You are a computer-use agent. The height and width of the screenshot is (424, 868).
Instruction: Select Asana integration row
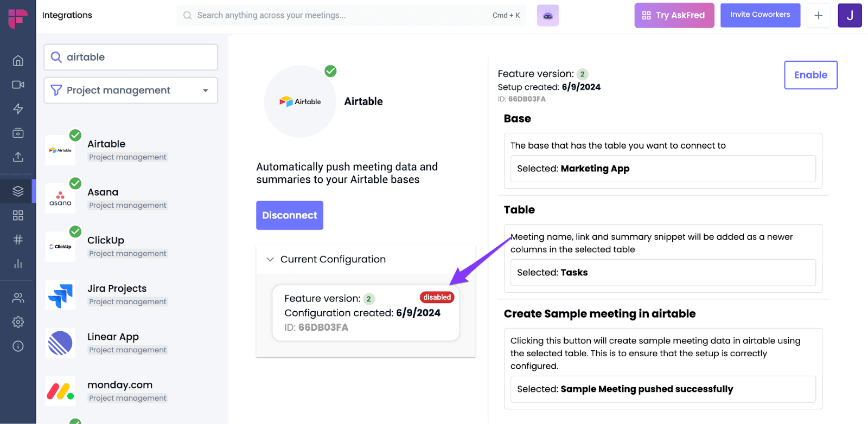(x=131, y=198)
